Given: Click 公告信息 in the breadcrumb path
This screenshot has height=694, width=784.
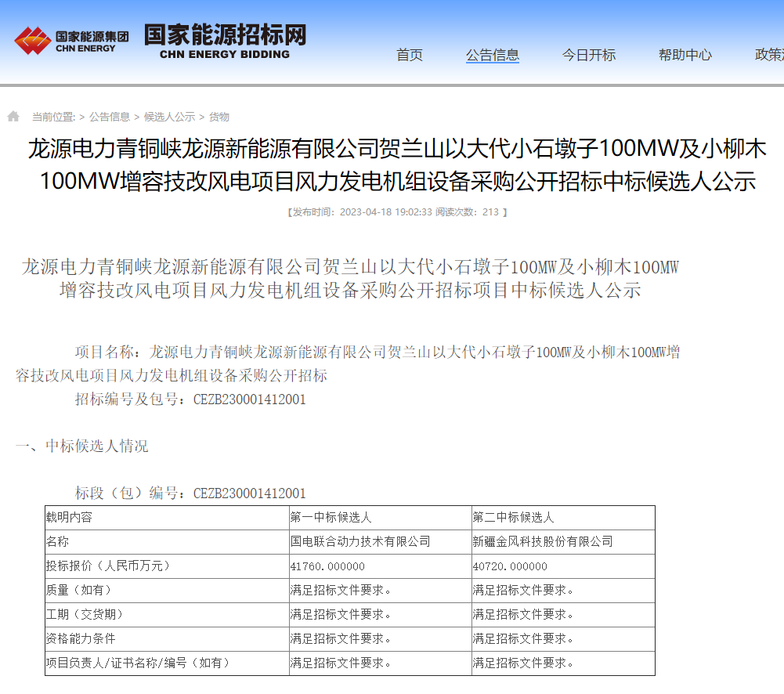Looking at the screenshot, I should click(110, 117).
